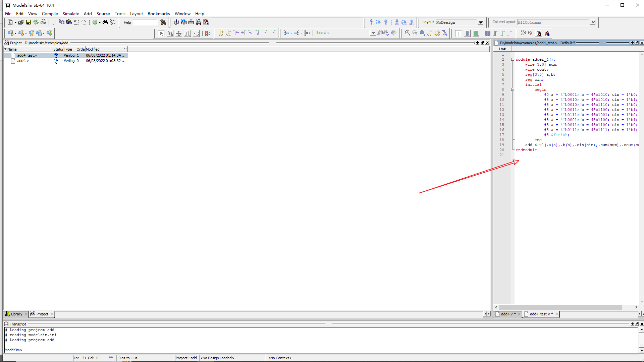Select the Zoom mode tool
This screenshot has height=362, width=644.
click(x=170, y=33)
